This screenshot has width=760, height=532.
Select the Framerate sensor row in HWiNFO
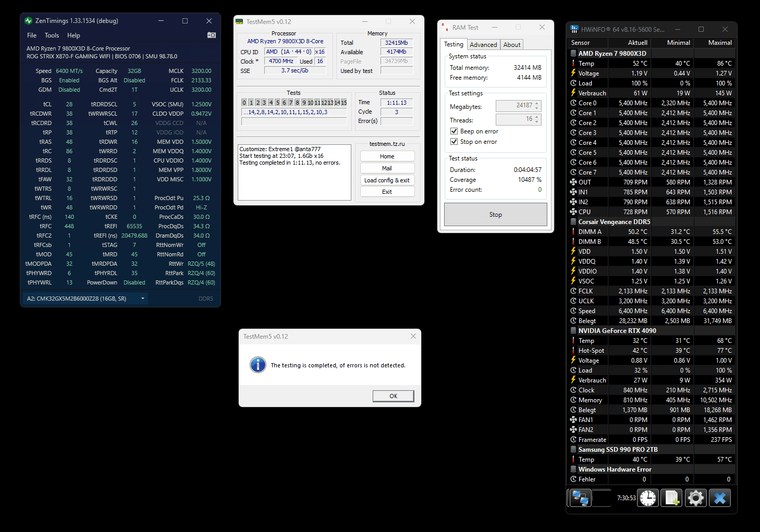click(652, 440)
